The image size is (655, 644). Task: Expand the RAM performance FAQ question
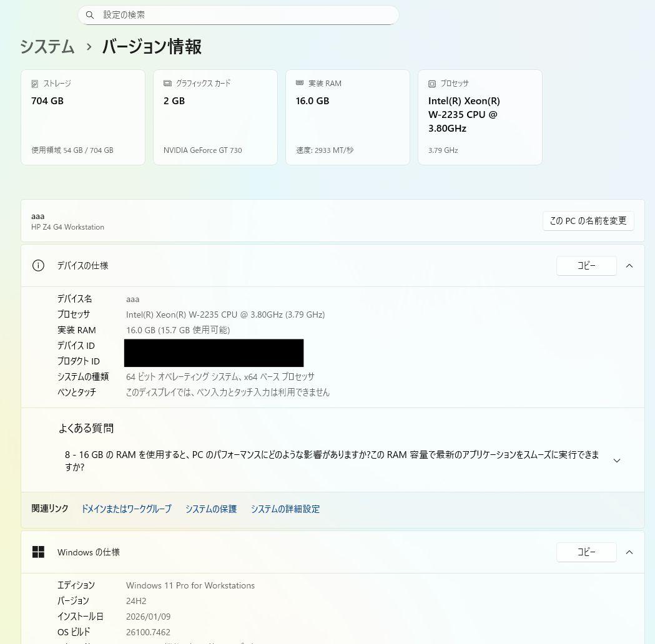pyautogui.click(x=616, y=460)
